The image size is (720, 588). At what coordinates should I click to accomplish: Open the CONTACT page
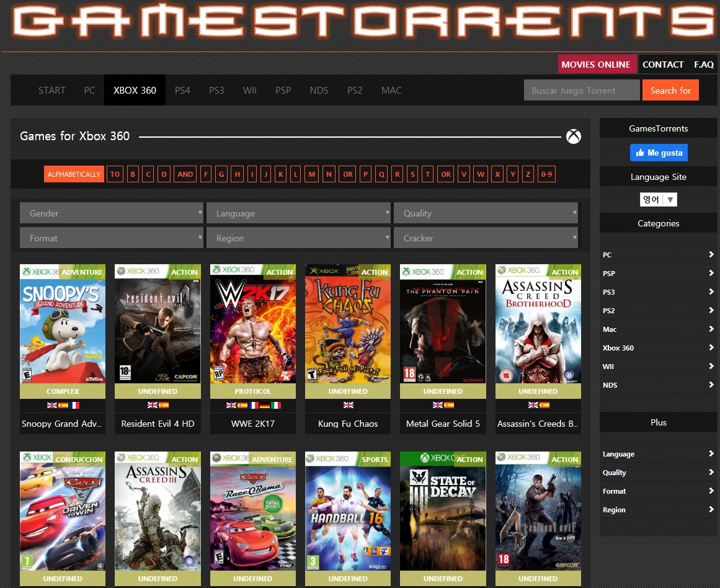(x=662, y=65)
